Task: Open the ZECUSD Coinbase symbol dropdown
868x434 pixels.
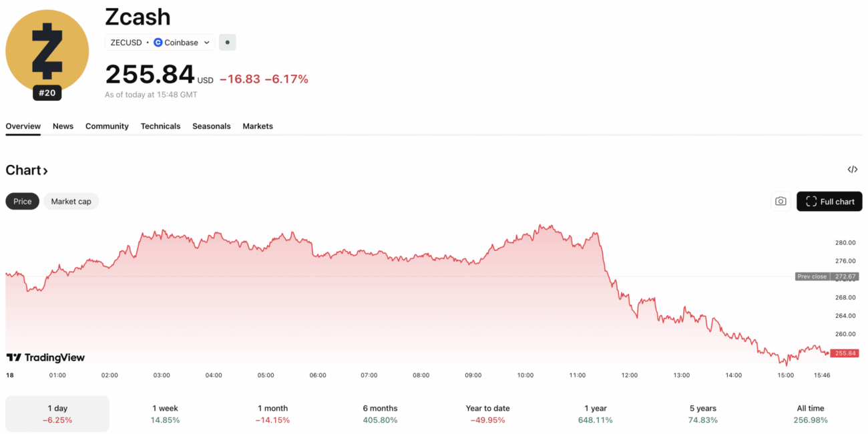Action: 160,43
